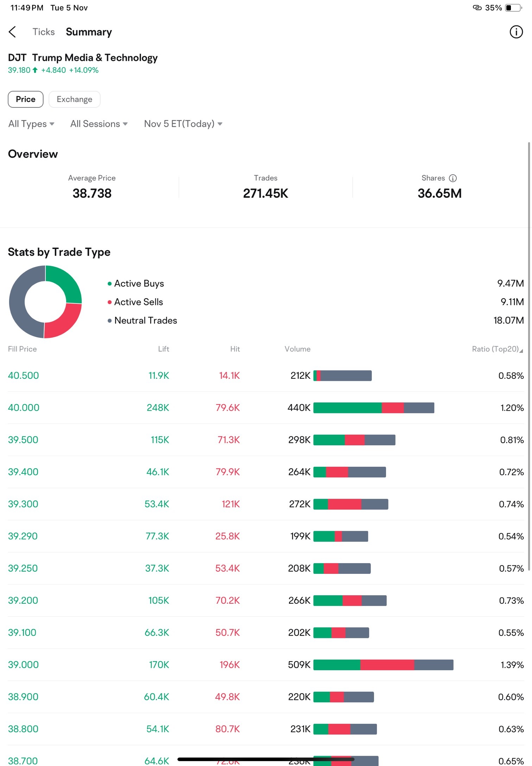Viewport: 532px width, 766px height.
Task: Tap the Neutral Trades amount 18.07M
Action: click(x=509, y=320)
